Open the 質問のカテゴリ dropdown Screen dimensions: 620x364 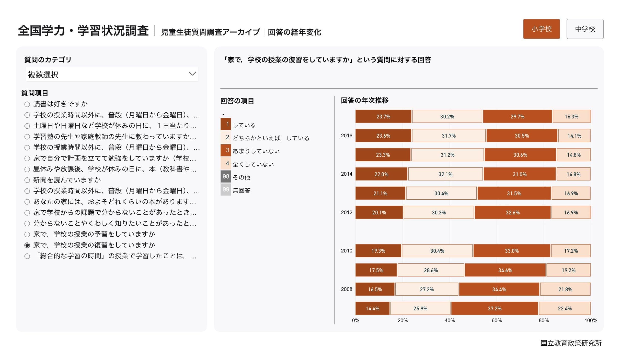tap(112, 75)
